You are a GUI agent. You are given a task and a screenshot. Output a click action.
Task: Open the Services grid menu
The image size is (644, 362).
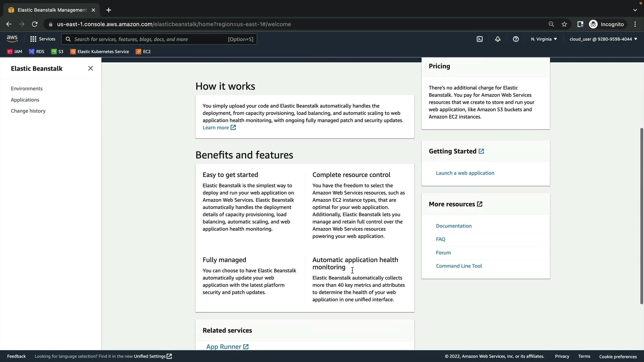pos(43,39)
